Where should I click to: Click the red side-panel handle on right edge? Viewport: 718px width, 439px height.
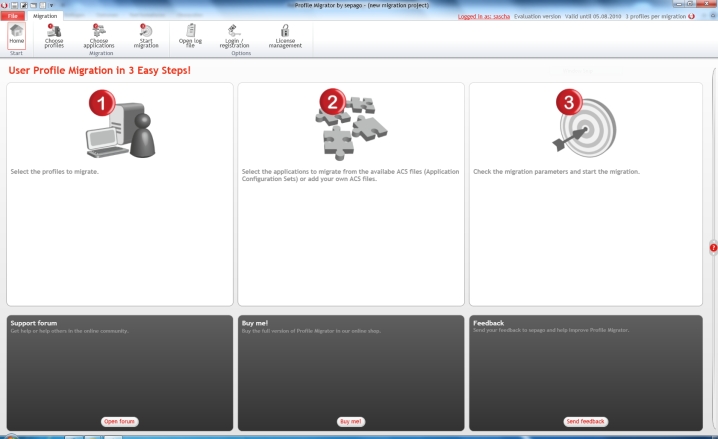713,247
